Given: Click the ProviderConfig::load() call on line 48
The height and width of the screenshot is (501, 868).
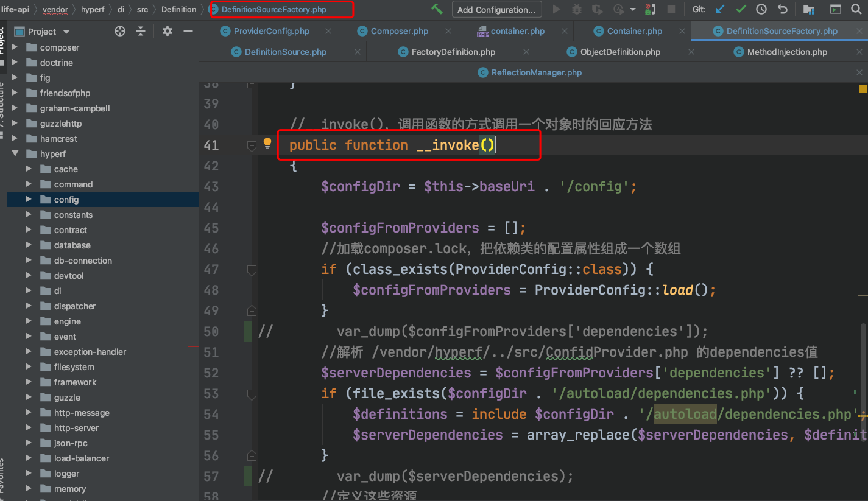Looking at the screenshot, I should pyautogui.click(x=621, y=290).
